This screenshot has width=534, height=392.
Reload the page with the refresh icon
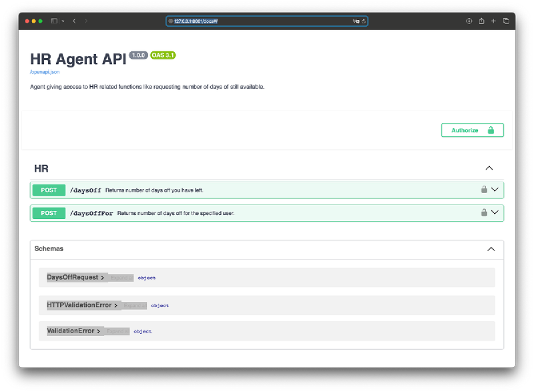coord(363,21)
